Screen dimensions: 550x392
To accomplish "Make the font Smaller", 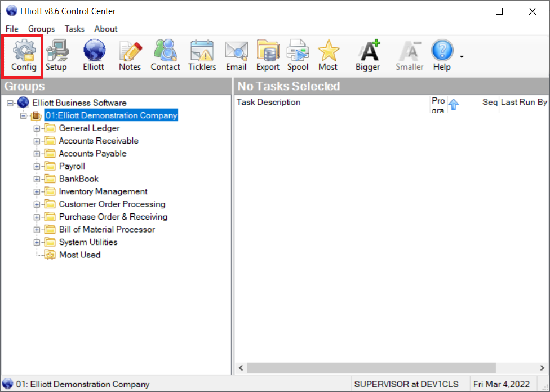I will pos(409,55).
